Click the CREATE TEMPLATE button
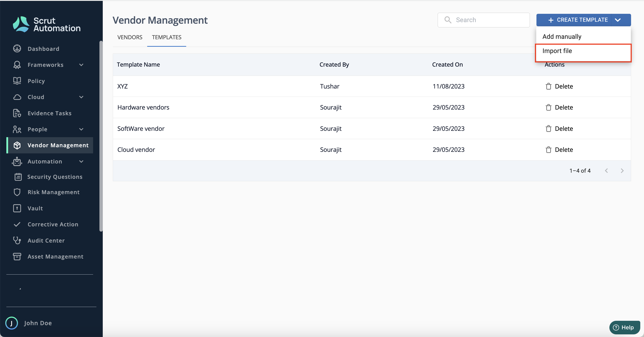The width and height of the screenshot is (644, 337). click(574, 20)
